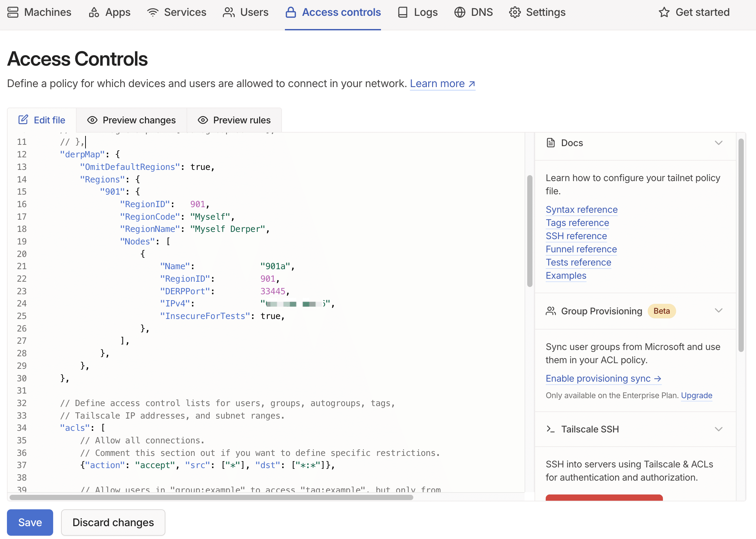
Task: Click the Beta badge
Action: click(x=661, y=311)
